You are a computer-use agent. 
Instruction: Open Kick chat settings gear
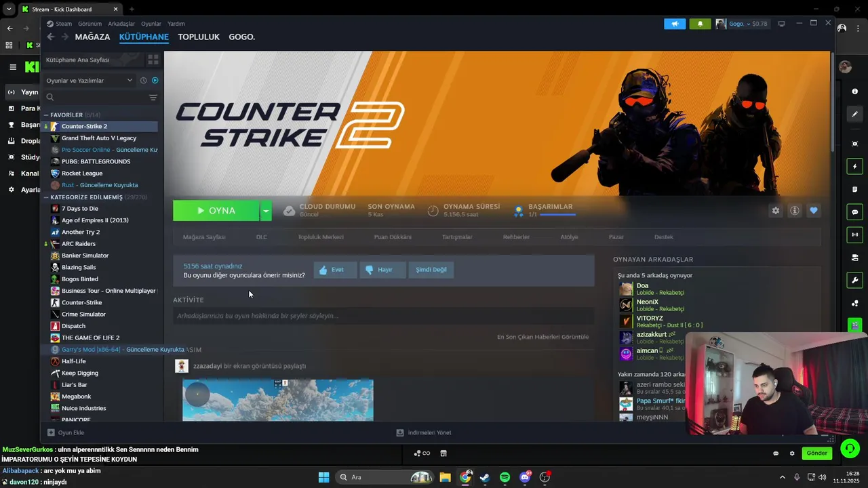pyautogui.click(x=791, y=453)
